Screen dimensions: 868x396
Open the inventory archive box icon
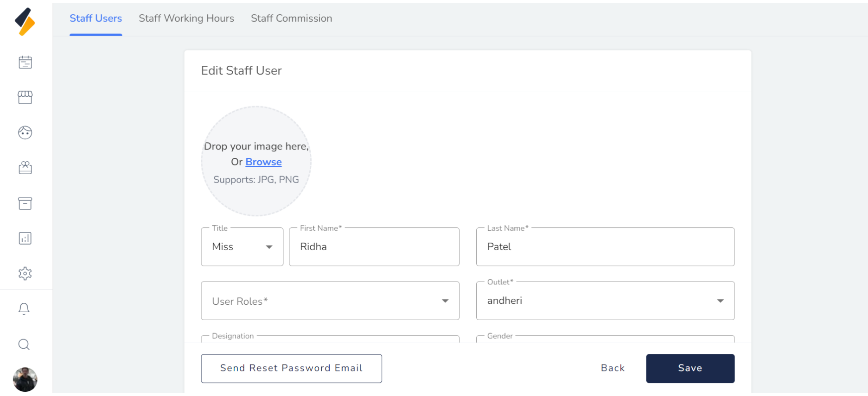pyautogui.click(x=25, y=203)
